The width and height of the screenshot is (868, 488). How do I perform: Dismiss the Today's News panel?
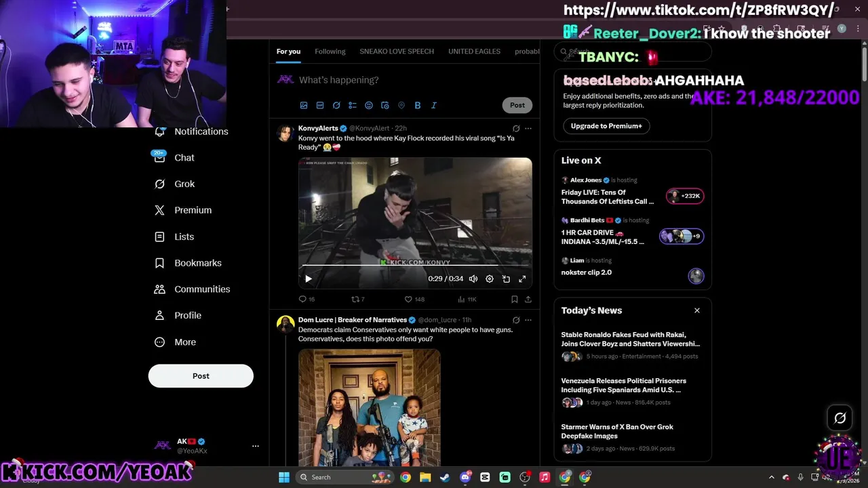(696, 310)
